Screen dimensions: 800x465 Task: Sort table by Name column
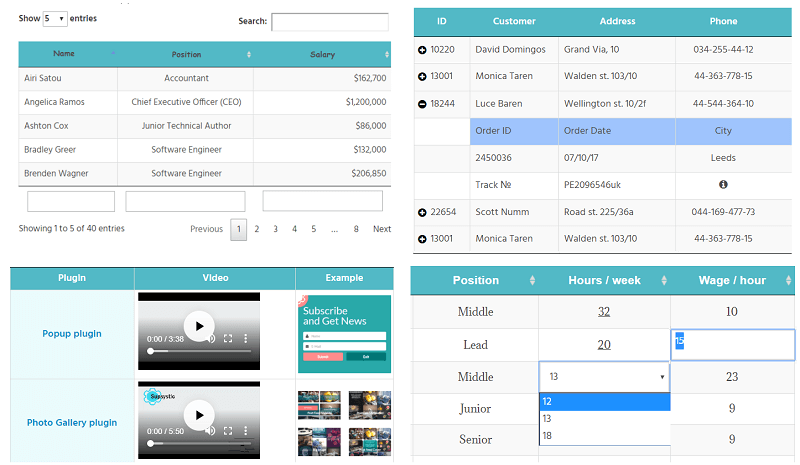(68, 54)
